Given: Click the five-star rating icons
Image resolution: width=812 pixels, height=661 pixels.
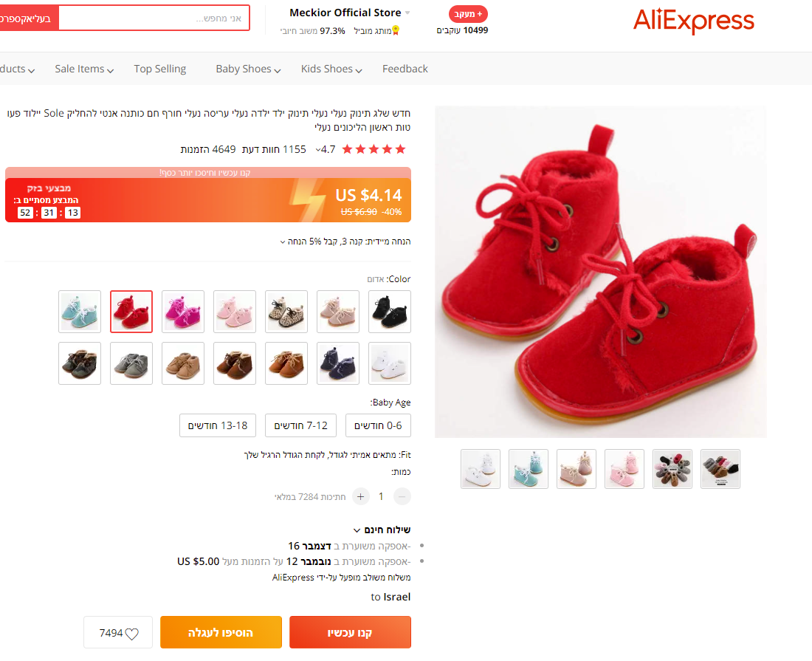Looking at the screenshot, I should (374, 150).
